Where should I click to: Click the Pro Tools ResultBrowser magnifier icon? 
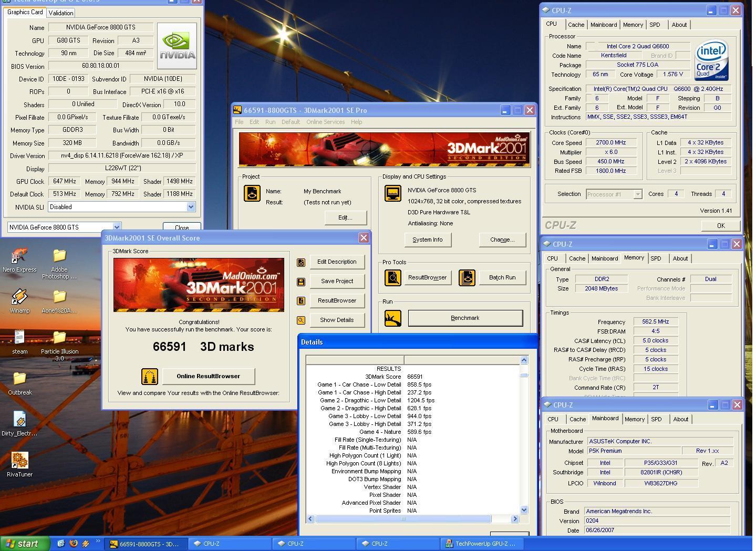pos(393,277)
